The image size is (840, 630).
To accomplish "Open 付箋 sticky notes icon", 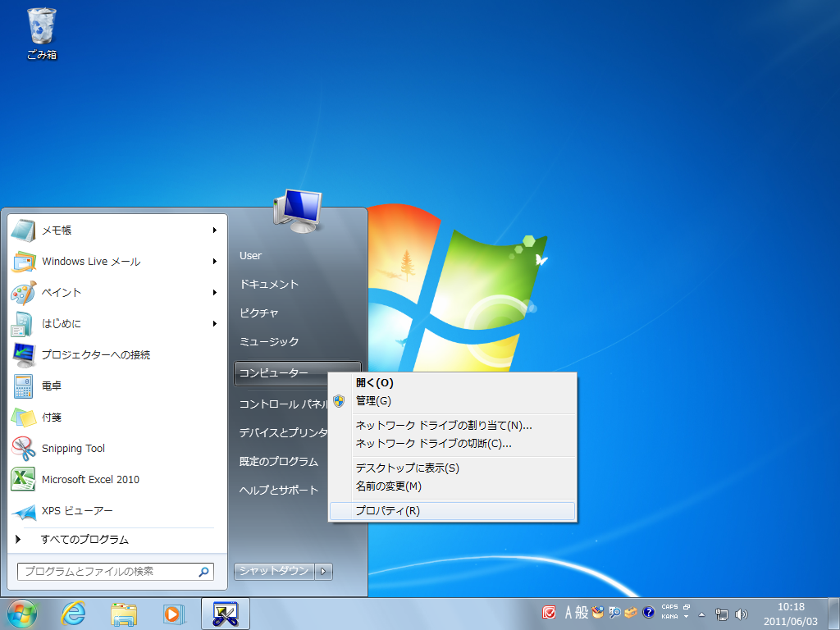I will pyautogui.click(x=23, y=417).
